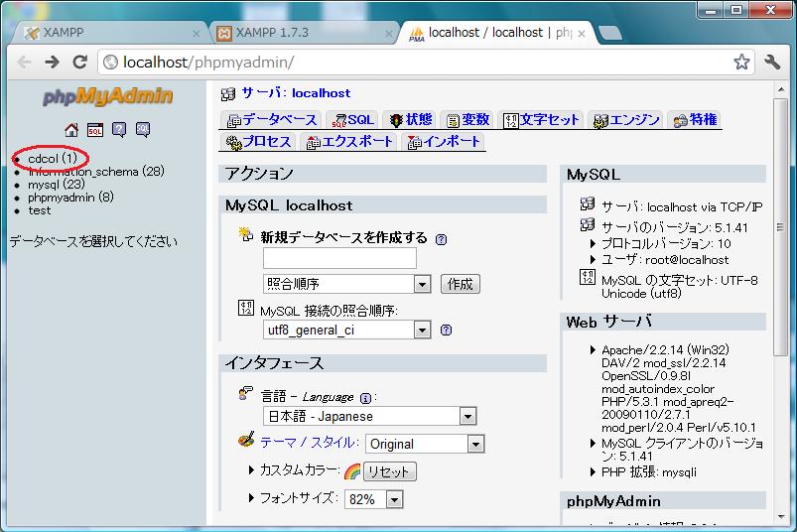Close the XAMPP 1.7.3 tab
The width and height of the screenshot is (797, 532).
389,34
